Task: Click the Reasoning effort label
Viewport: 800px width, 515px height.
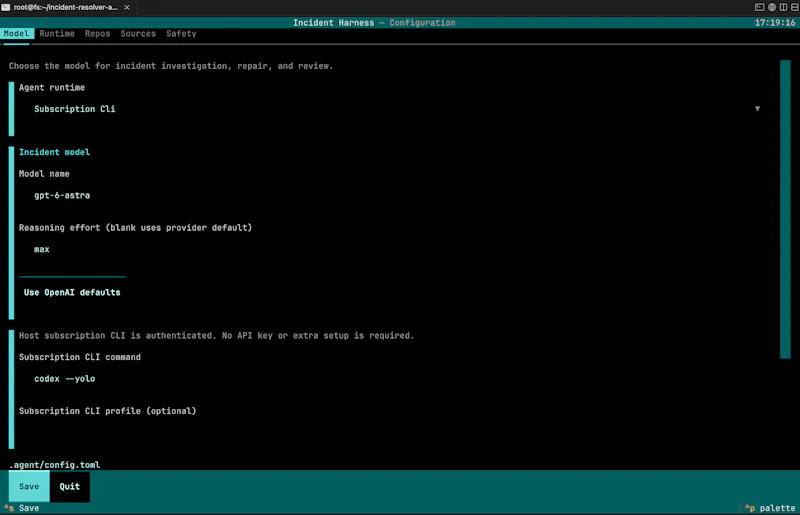Action: [135, 228]
